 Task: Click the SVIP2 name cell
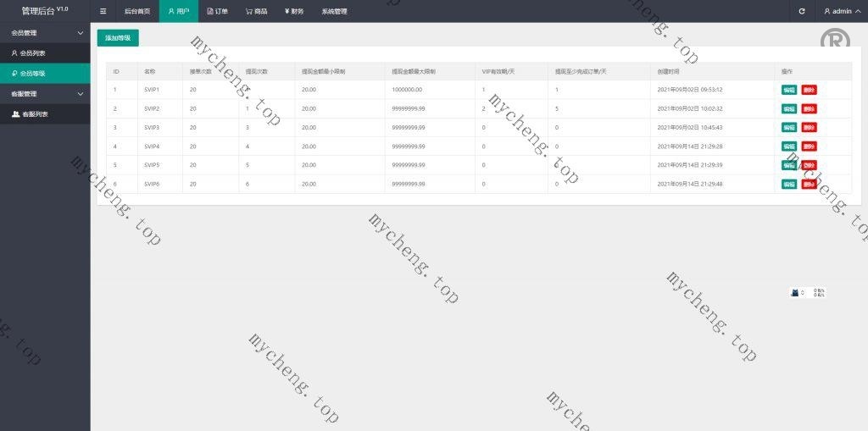click(x=152, y=108)
